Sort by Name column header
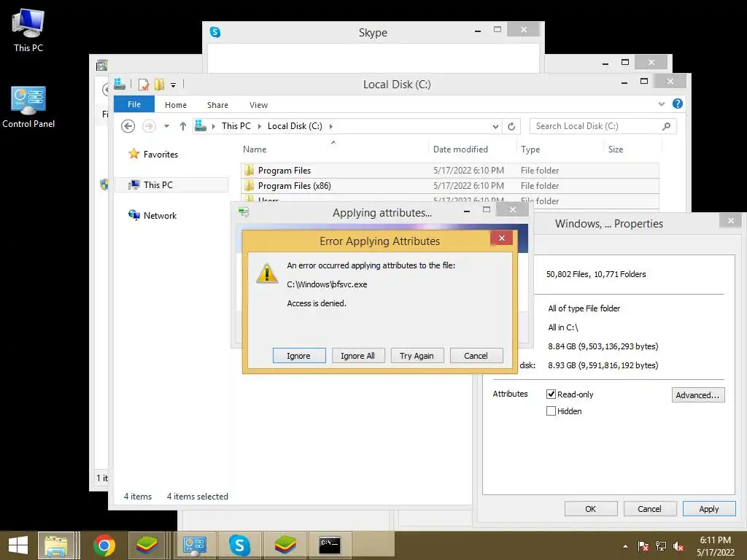 pyautogui.click(x=255, y=149)
